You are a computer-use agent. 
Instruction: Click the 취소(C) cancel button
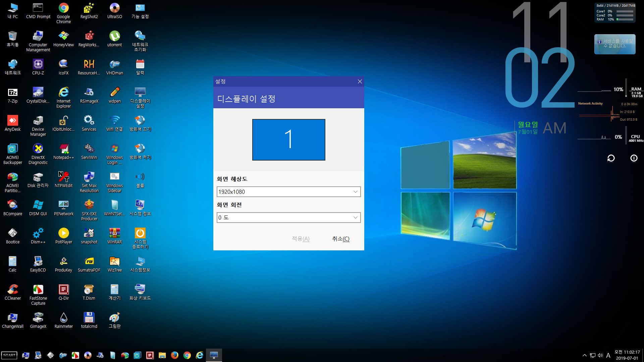point(341,239)
